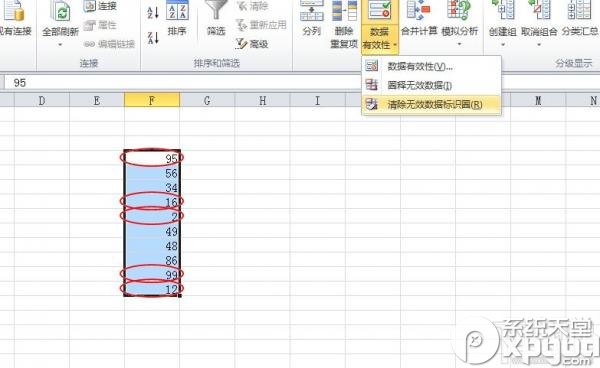Image resolution: width=600 pixels, height=368 pixels.
Task: Expand the 数据有效性 dropdown arrow
Action: [395, 46]
